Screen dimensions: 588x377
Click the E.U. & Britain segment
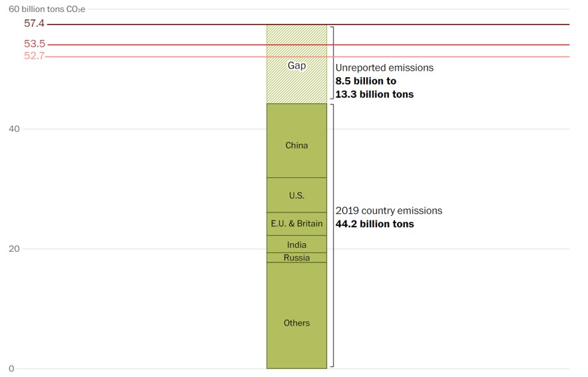click(296, 224)
